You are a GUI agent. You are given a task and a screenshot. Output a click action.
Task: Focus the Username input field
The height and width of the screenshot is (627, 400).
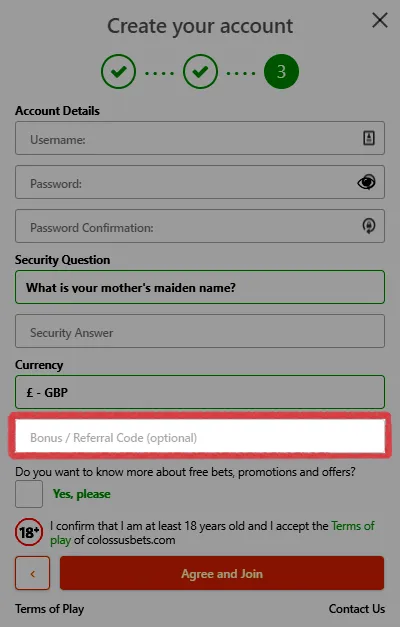pos(200,138)
